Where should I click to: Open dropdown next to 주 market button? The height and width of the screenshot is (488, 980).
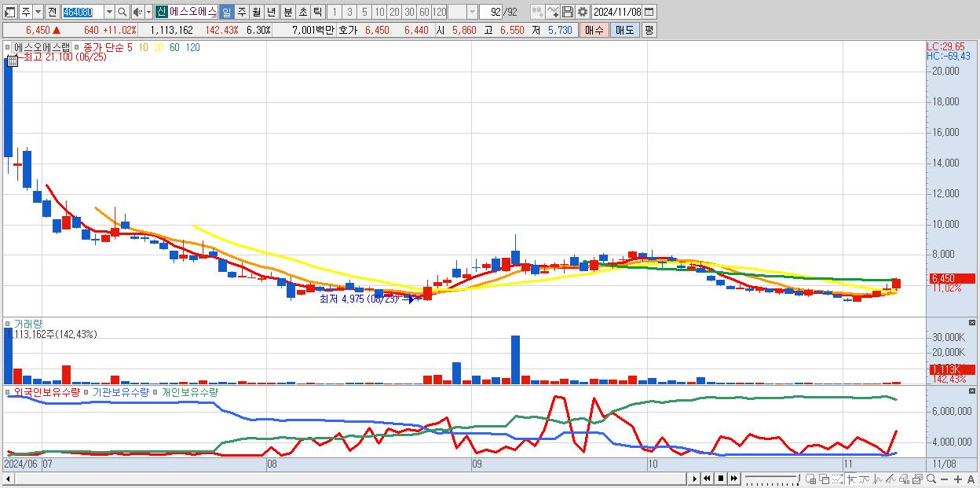pos(38,13)
